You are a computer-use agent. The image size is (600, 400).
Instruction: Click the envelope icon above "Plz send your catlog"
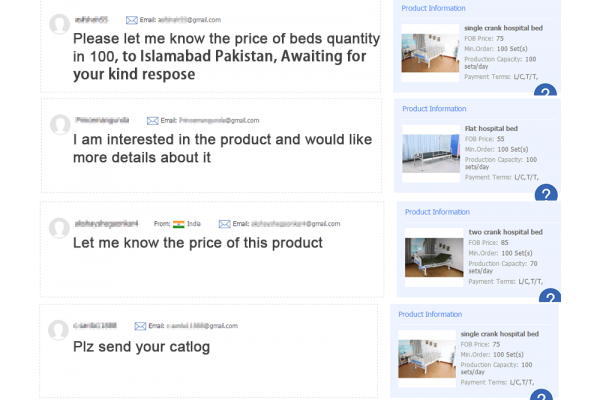(140, 326)
